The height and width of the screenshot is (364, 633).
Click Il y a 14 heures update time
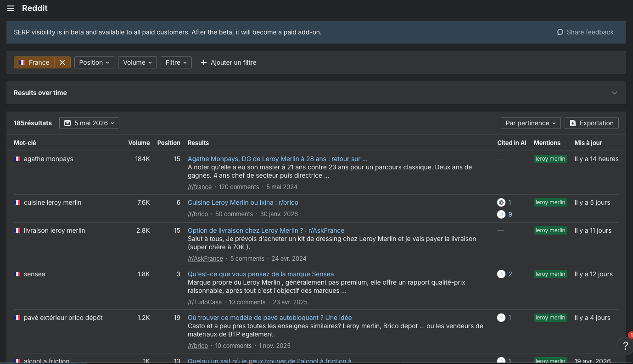click(596, 159)
